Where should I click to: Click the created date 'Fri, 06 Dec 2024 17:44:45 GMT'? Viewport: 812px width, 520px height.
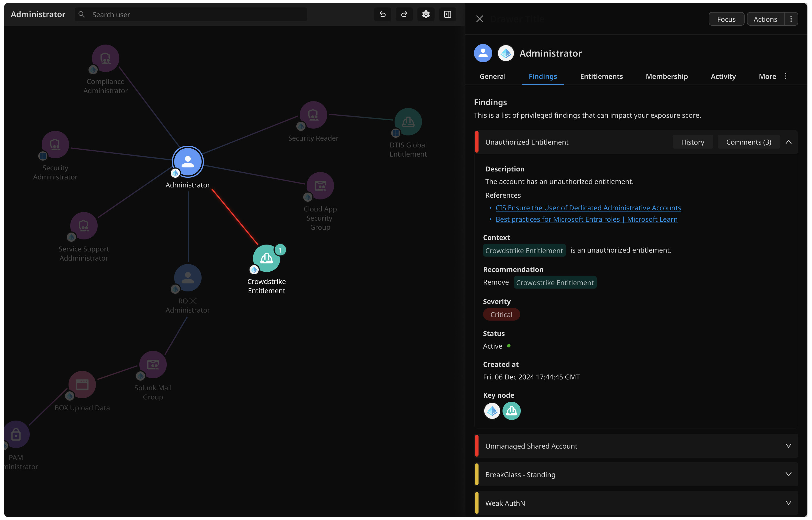(531, 377)
